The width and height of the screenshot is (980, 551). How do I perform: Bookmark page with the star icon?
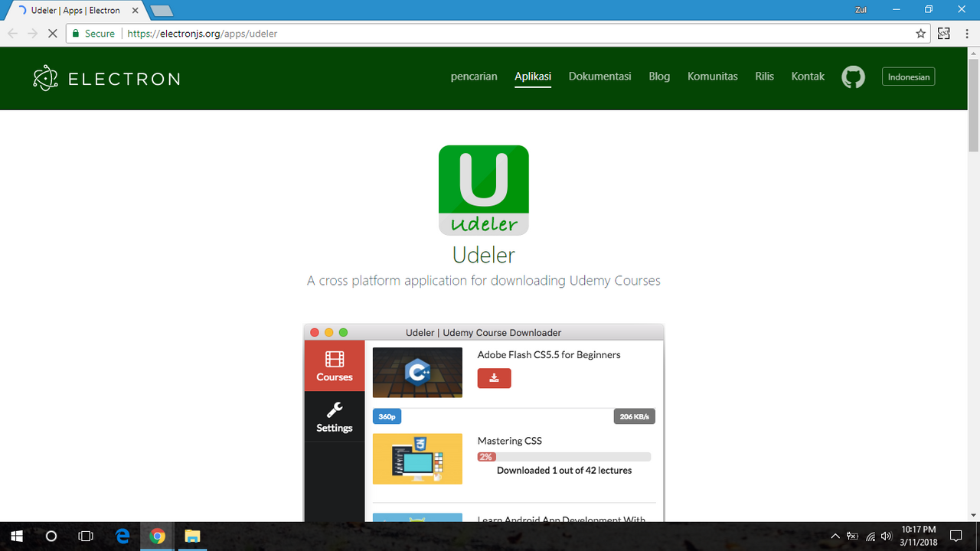(920, 34)
